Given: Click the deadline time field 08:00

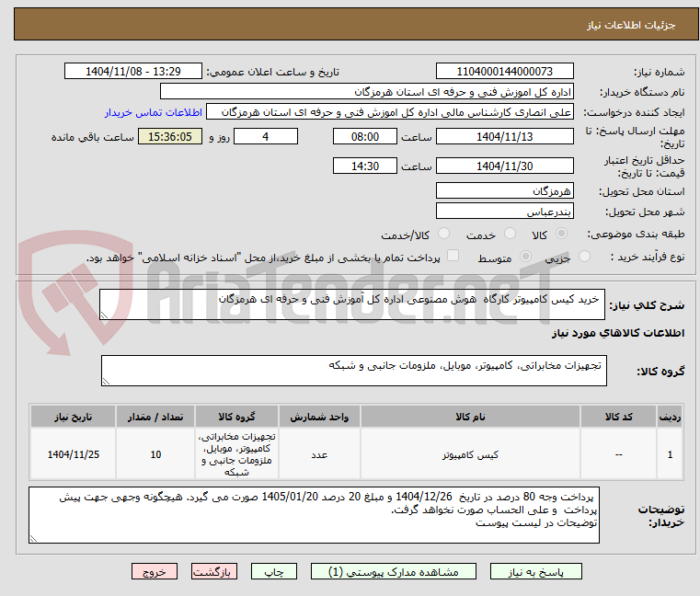Looking at the screenshot, I should (x=365, y=137).
